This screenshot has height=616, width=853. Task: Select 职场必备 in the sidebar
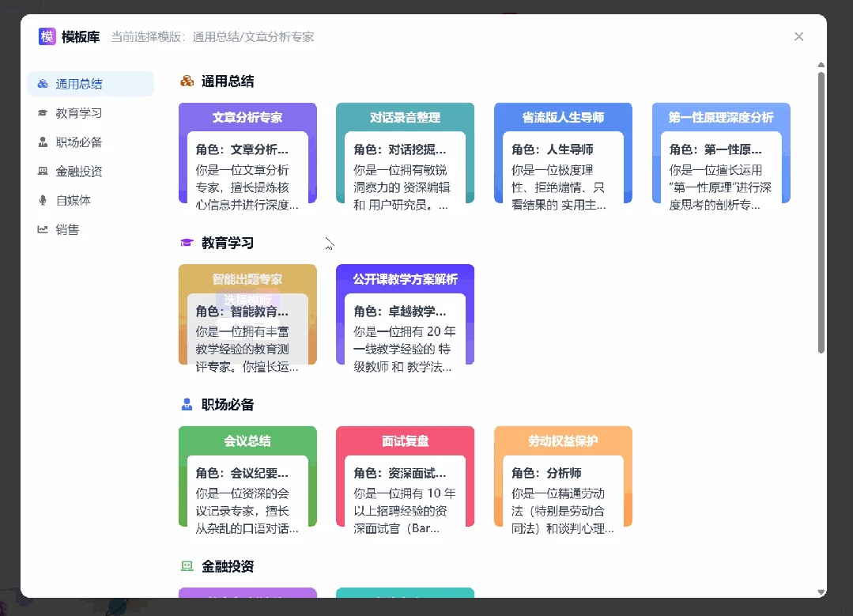[x=90, y=142]
